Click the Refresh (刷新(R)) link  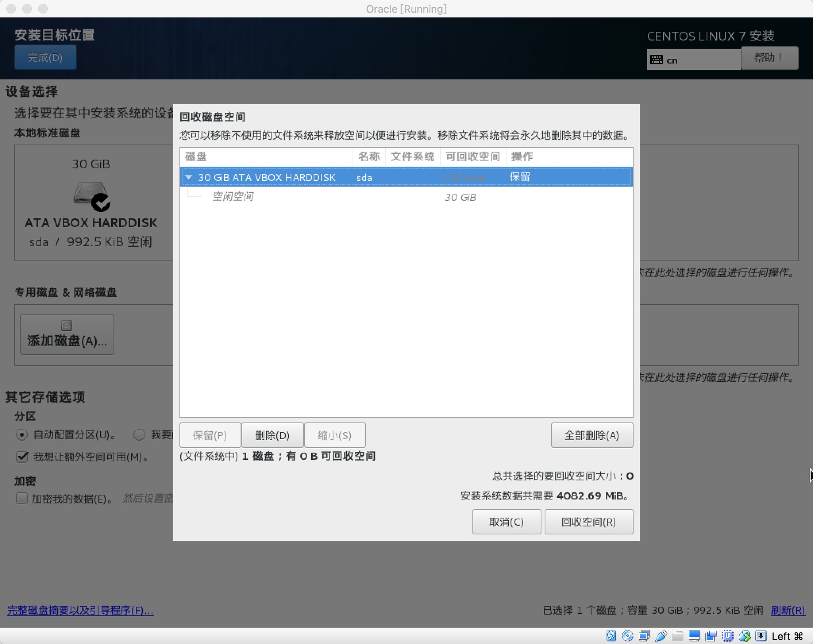pos(788,610)
